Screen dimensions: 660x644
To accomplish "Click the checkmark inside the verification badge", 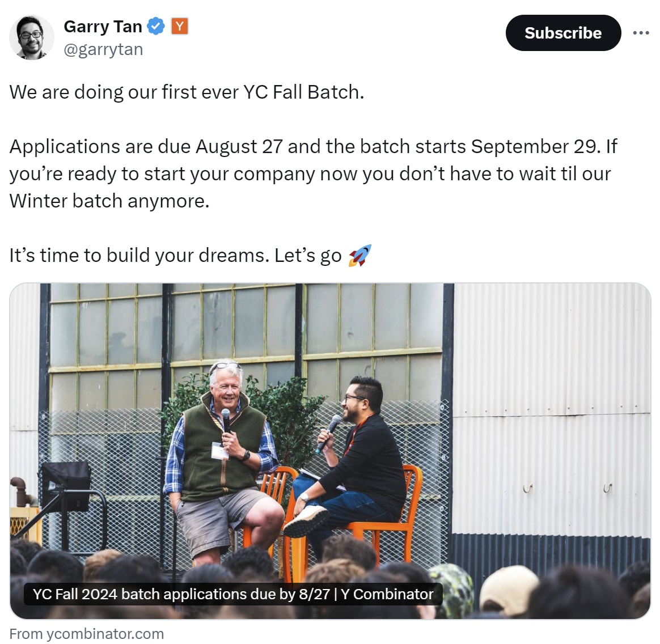I will coord(156,26).
